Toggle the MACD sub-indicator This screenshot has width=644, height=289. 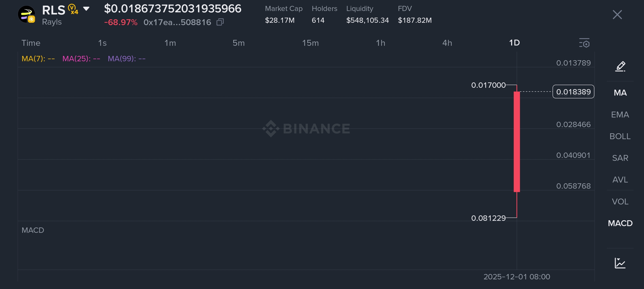[620, 223]
